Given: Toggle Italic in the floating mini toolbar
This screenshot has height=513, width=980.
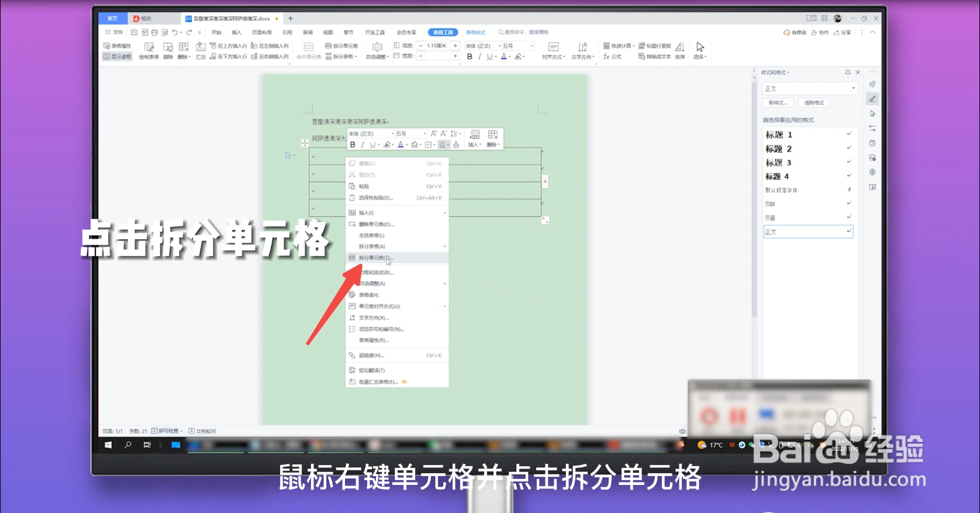Looking at the screenshot, I should [x=362, y=144].
